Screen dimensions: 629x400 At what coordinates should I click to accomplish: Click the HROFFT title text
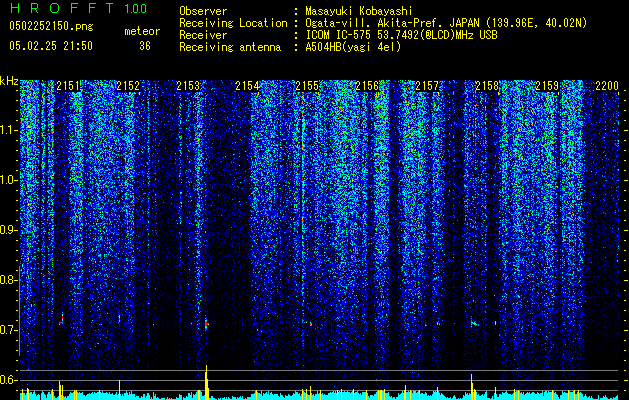[62, 8]
